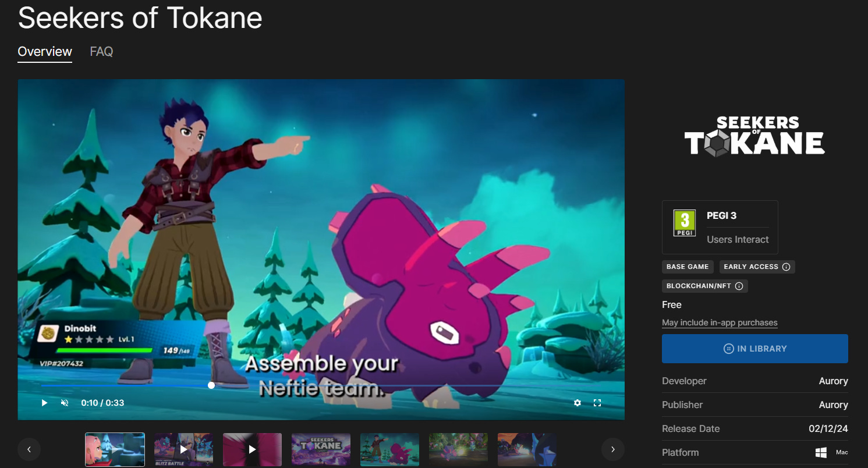
Task: Play the trailer video
Action: point(44,403)
